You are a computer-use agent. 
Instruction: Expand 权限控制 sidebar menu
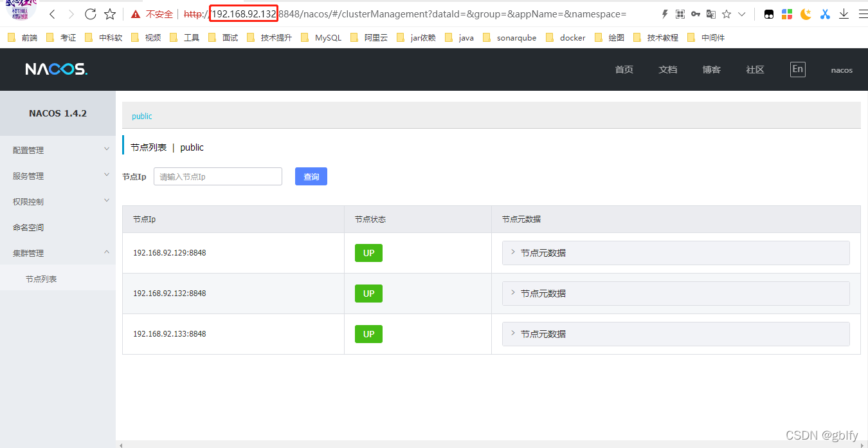pos(58,201)
